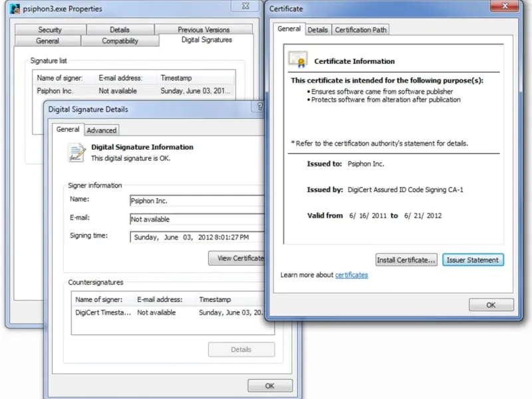The width and height of the screenshot is (532, 399).
Task: Open the certificates help link
Action: click(352, 275)
